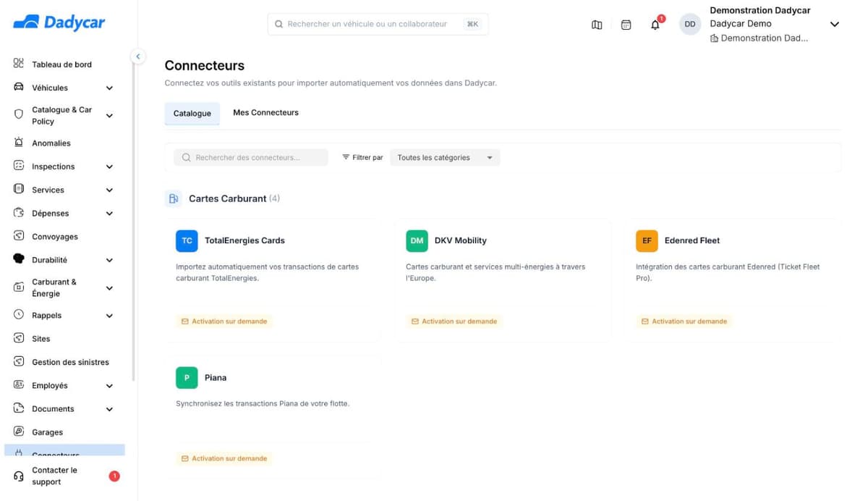Click the Rappels clock icon
This screenshot has width=868, height=501.
(x=19, y=315)
